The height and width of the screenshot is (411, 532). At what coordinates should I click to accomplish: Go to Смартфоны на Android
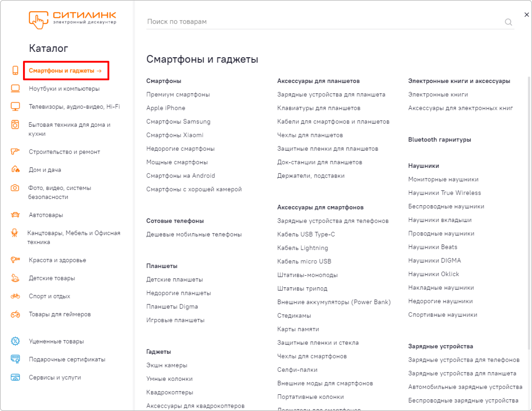[181, 176]
